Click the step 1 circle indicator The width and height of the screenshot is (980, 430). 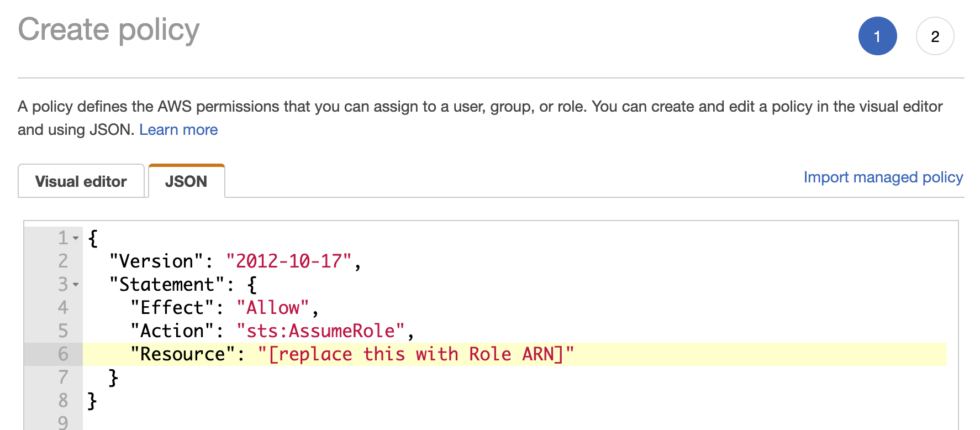point(877,36)
